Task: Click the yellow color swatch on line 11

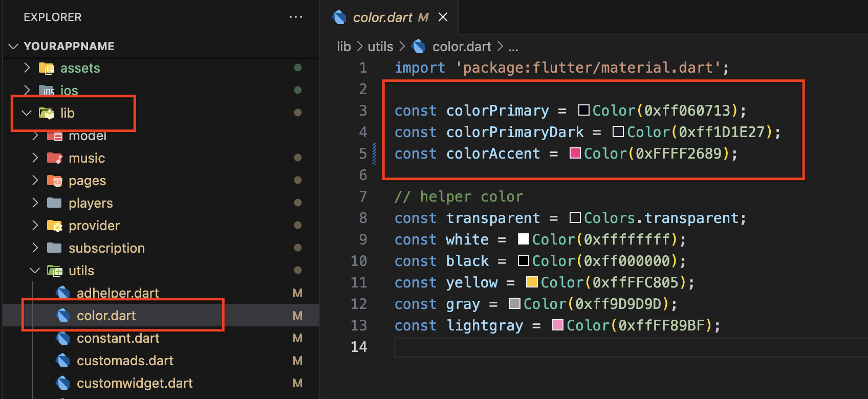Action: [x=532, y=282]
